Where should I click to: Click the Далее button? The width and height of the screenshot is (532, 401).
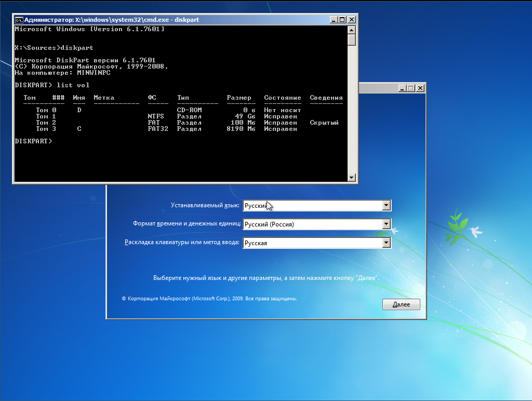(x=401, y=304)
